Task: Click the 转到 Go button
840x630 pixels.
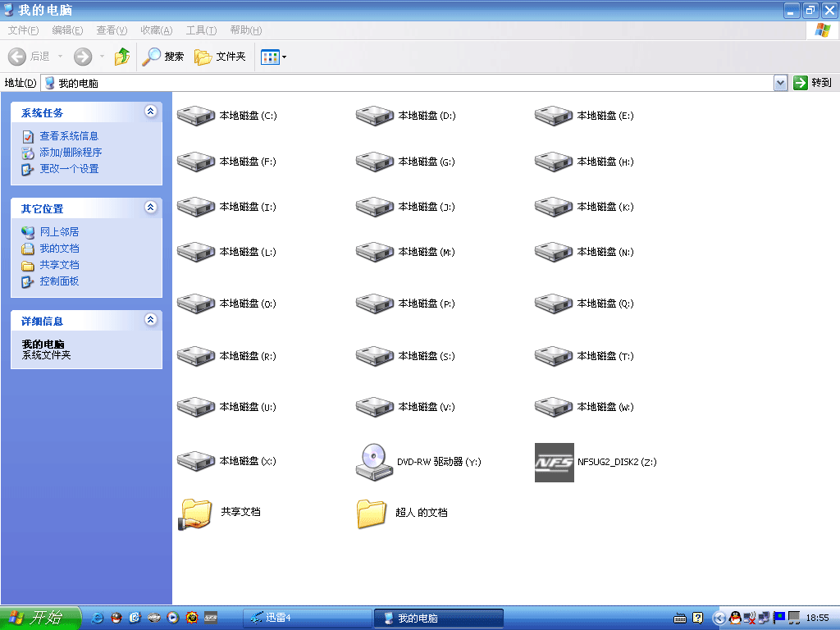Action: pos(813,83)
